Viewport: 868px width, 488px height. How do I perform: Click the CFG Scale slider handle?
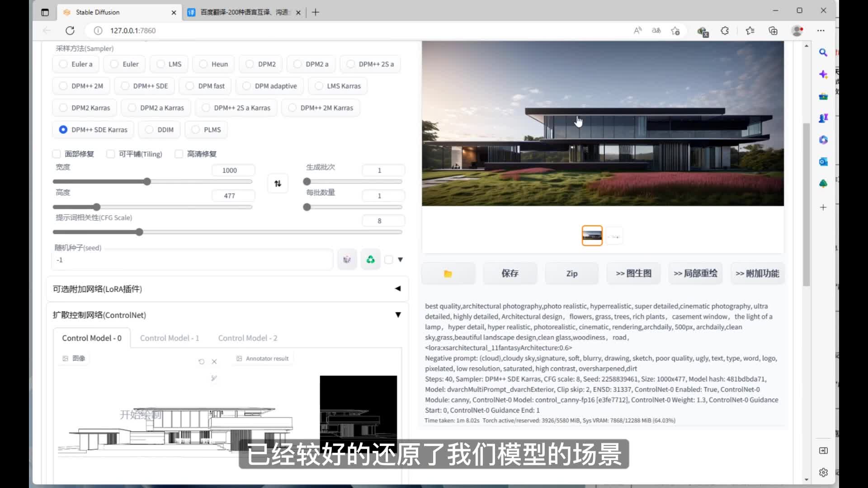[139, 232]
